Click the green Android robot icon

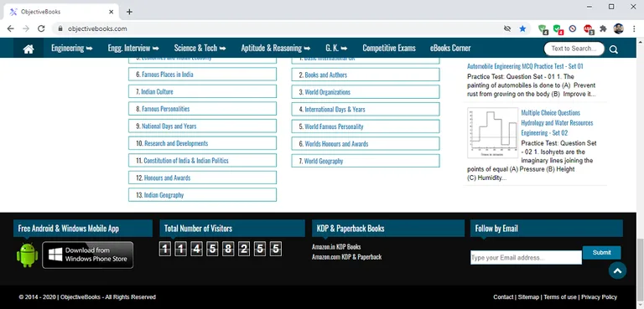[27, 255]
